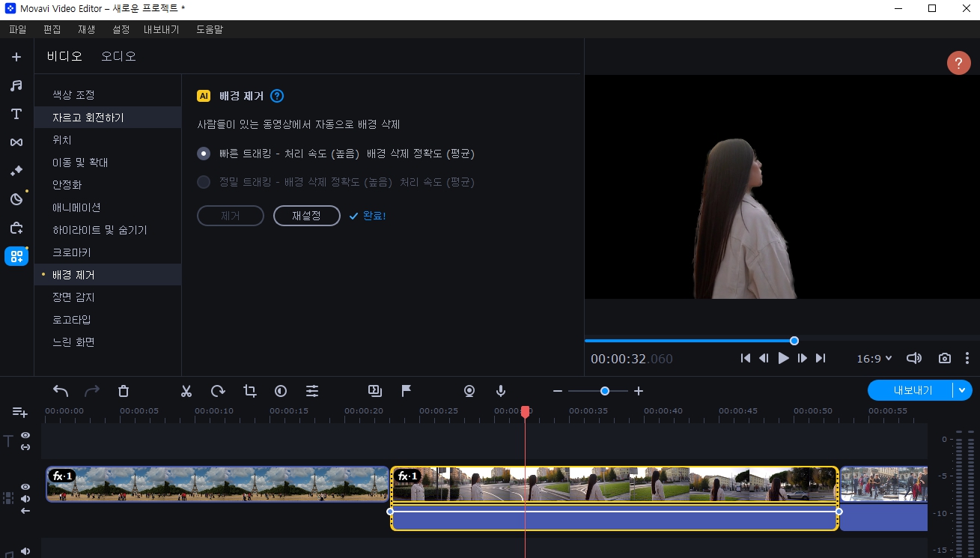980x558 pixels.
Task: Select 자르고 회전하기 in tools list
Action: point(108,118)
